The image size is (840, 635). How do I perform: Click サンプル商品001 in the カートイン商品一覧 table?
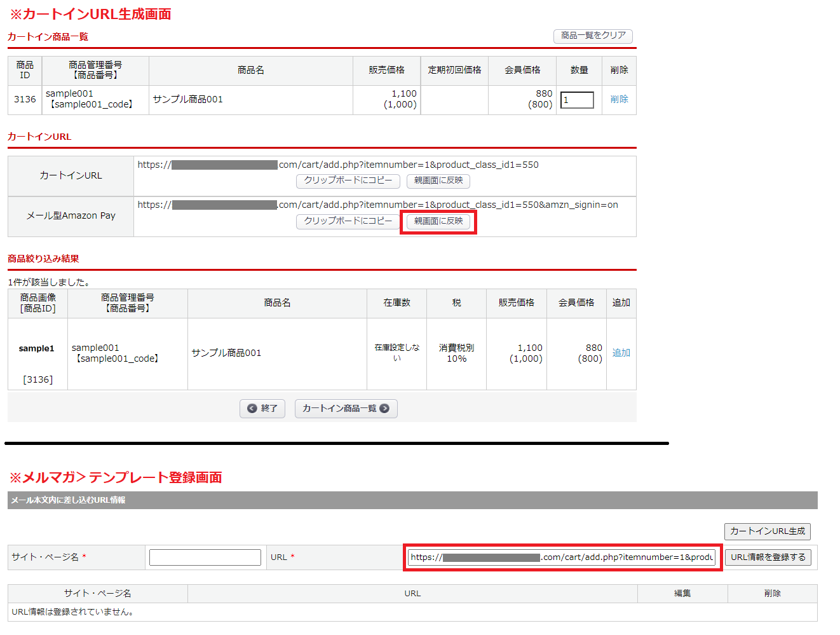[188, 99]
